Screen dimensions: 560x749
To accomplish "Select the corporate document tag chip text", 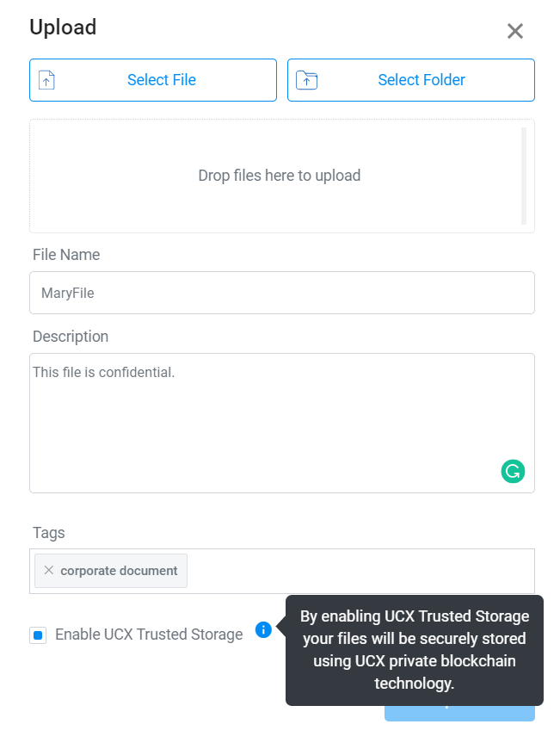I will point(119,571).
